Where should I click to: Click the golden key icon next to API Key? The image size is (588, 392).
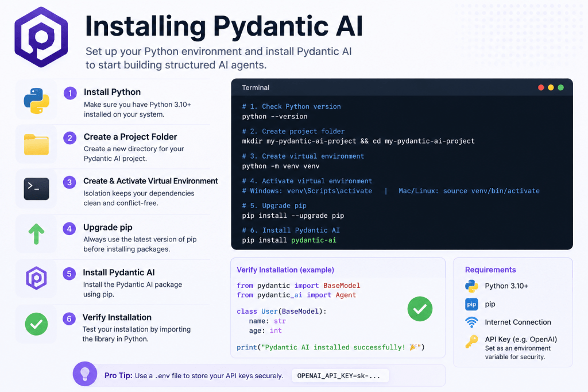(472, 341)
